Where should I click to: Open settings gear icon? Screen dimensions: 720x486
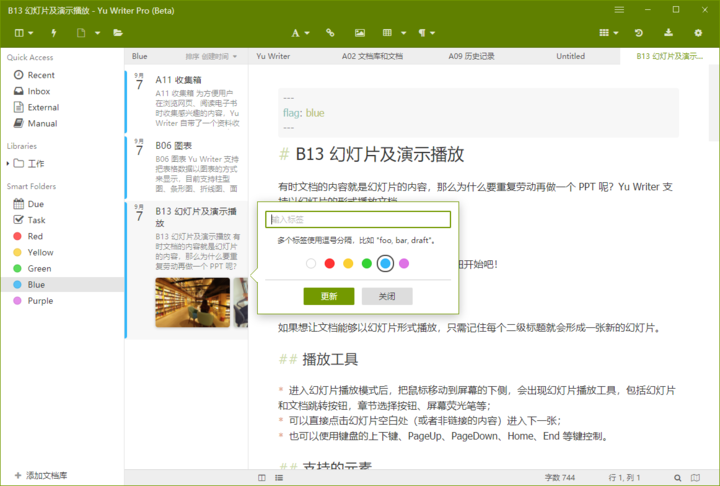[x=698, y=33]
